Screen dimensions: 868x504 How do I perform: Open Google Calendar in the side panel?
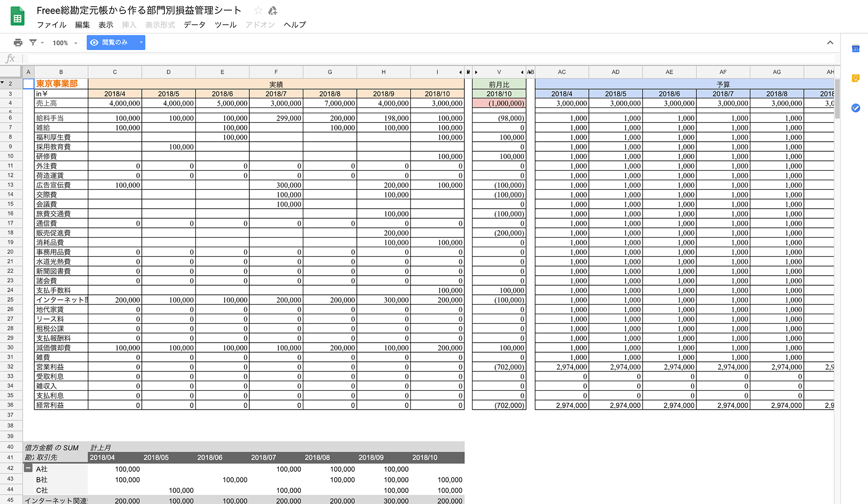coord(855,49)
